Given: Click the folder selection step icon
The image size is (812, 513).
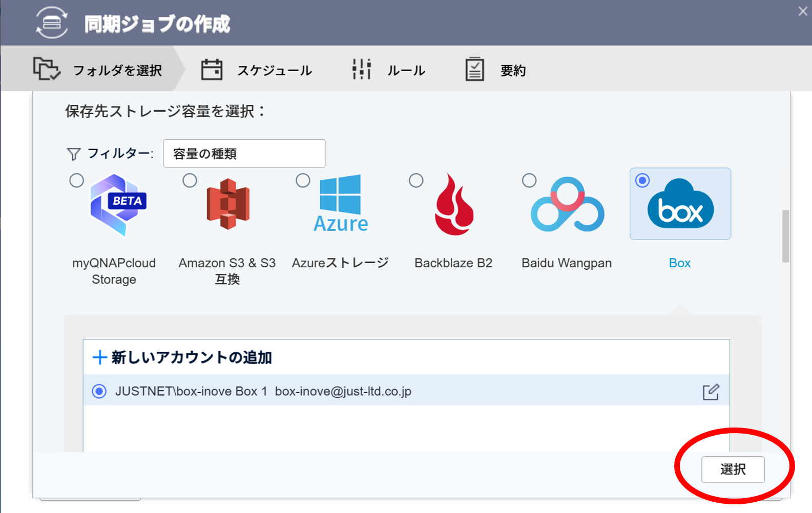Looking at the screenshot, I should pos(47,69).
